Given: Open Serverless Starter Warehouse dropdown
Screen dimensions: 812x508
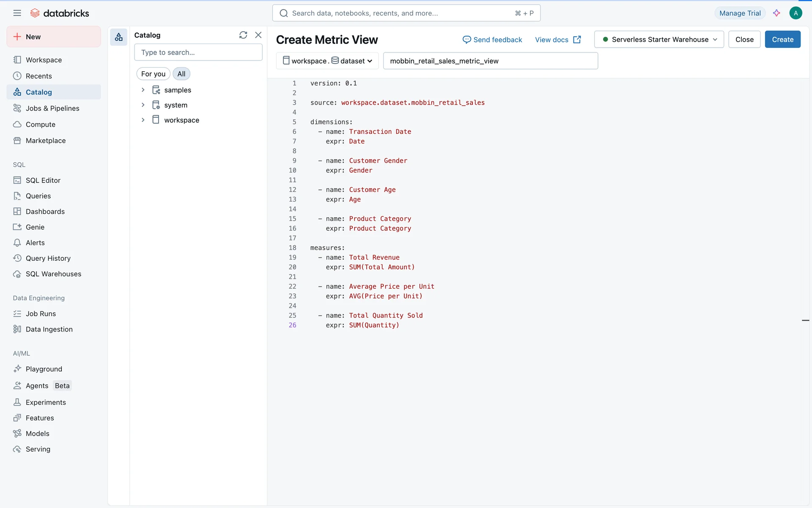Looking at the screenshot, I should (659, 39).
